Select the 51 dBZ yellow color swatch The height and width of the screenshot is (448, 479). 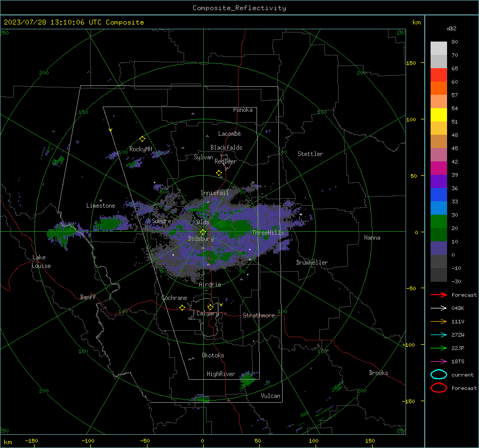(x=439, y=115)
